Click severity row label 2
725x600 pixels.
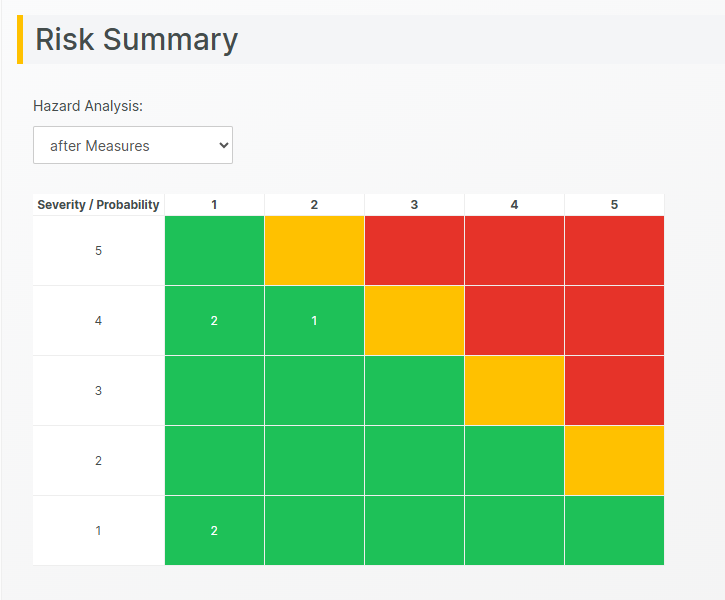[x=98, y=460]
